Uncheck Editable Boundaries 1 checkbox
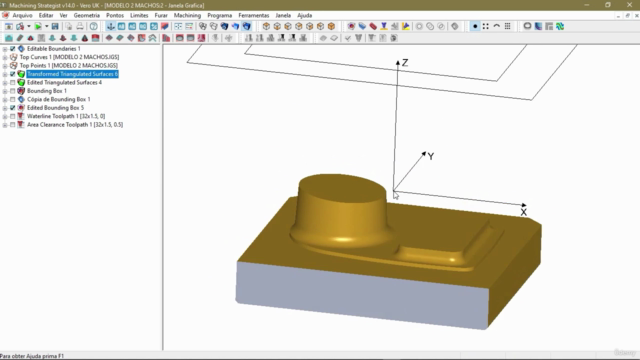Screen dimensions: 640x360 click(13, 49)
